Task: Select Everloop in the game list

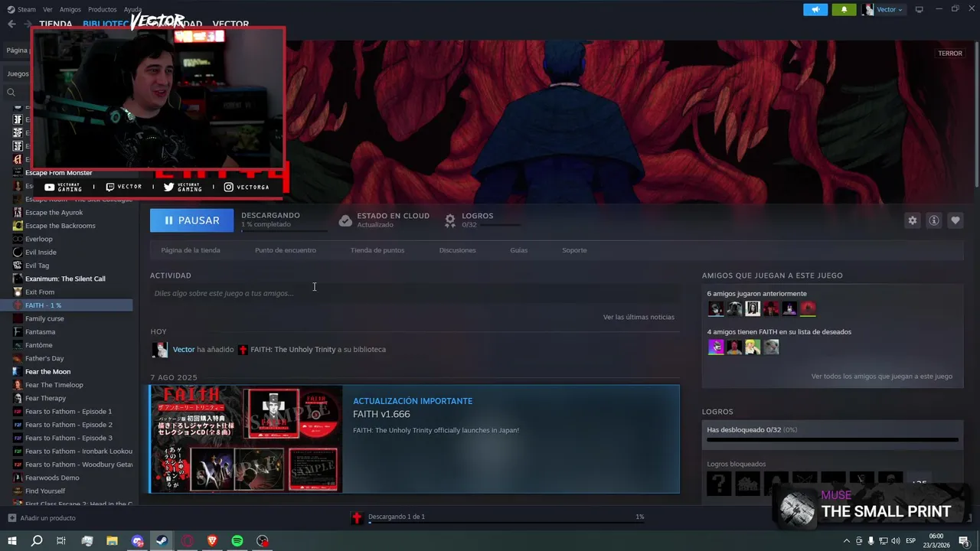Action: tap(39, 239)
